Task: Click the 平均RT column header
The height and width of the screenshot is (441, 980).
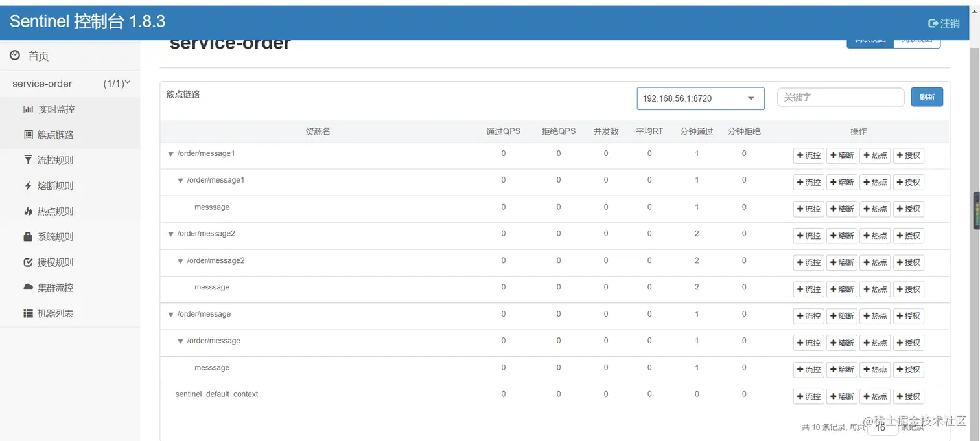Action: tap(649, 131)
